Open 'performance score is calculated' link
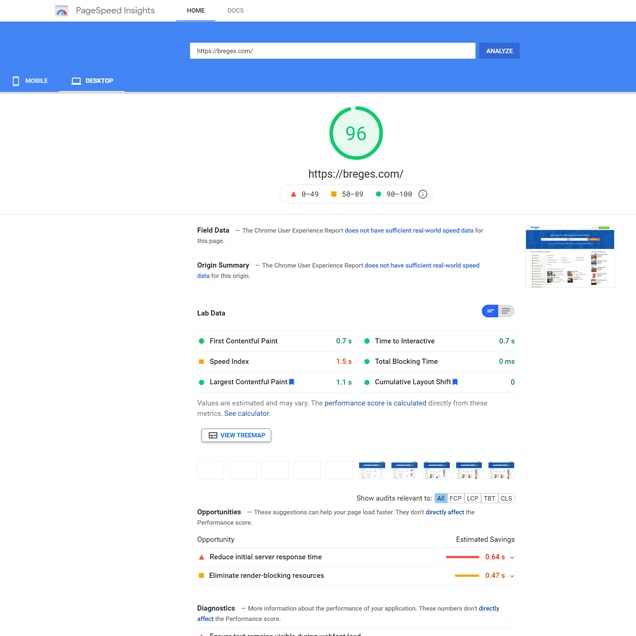 [375, 403]
